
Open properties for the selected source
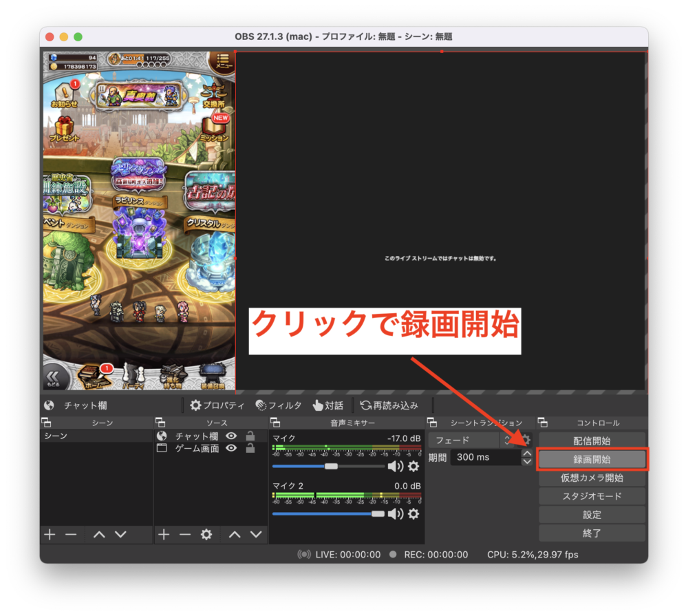point(217,405)
